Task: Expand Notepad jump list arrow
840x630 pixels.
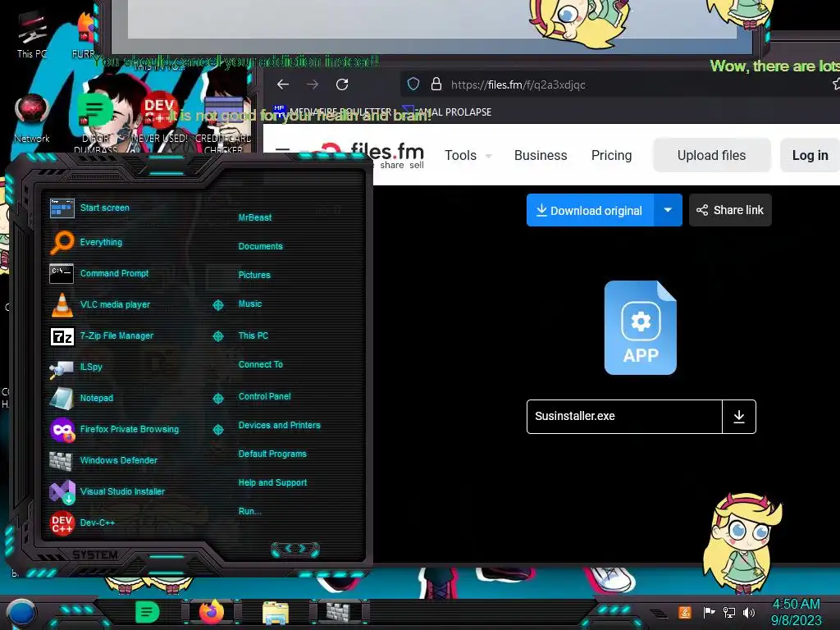Action: coord(218,399)
